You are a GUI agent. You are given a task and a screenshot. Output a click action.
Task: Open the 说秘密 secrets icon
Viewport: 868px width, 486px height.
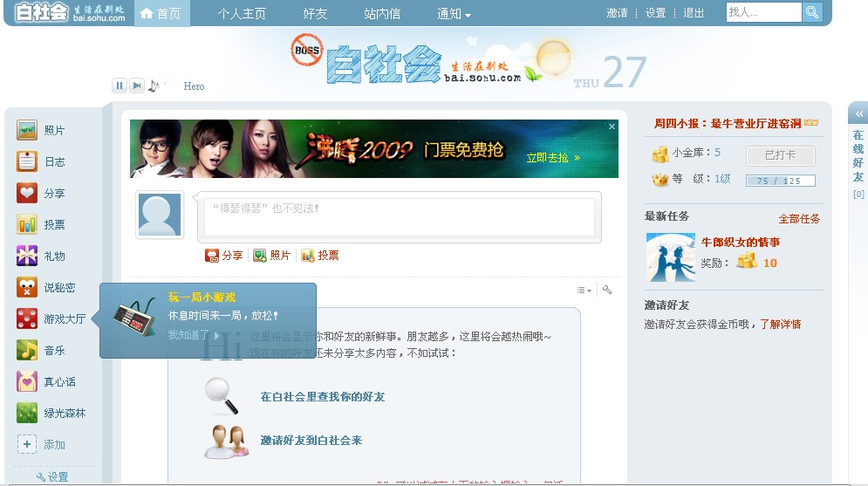(x=26, y=287)
